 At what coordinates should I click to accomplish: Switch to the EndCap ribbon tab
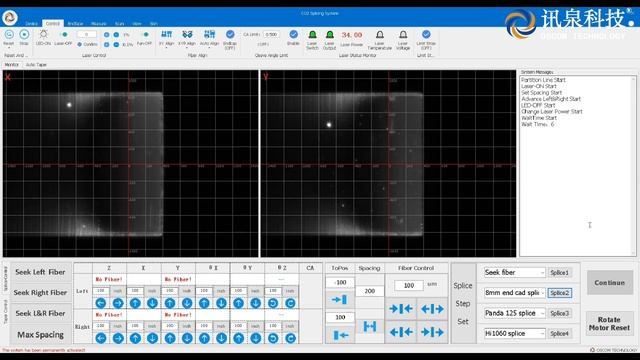click(75, 24)
